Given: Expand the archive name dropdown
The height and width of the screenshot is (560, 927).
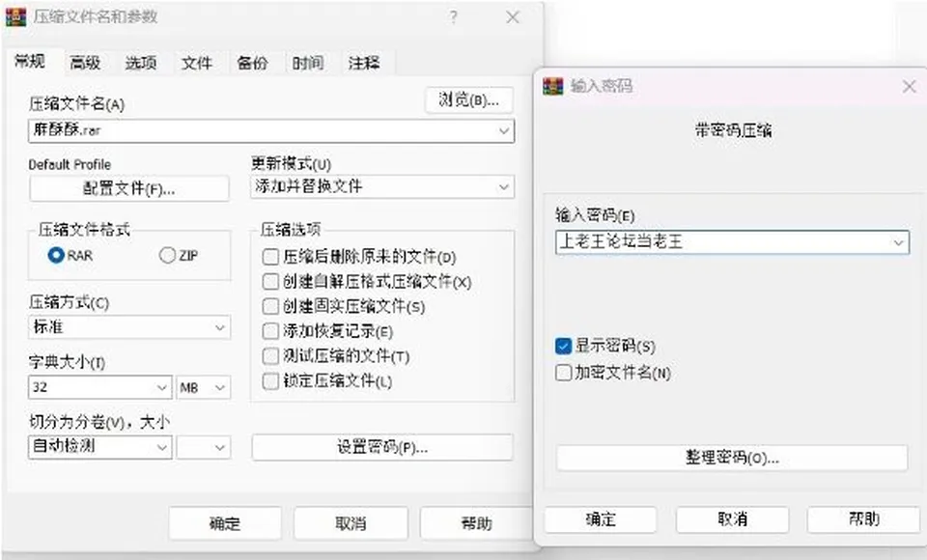Looking at the screenshot, I should (x=504, y=130).
